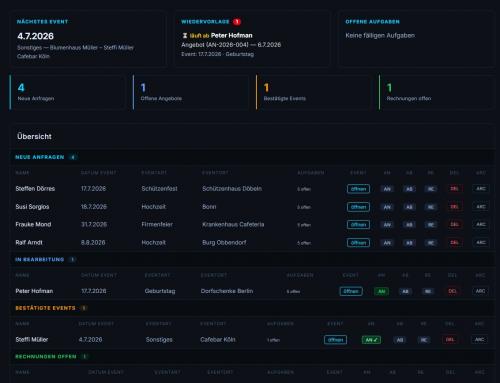The height and width of the screenshot is (383, 500).
Task: Select the Bestätigte Events stat card
Action: [314, 92]
